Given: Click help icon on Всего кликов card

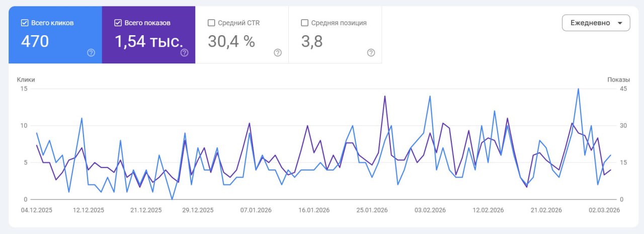Looking at the screenshot, I should coord(91,53).
